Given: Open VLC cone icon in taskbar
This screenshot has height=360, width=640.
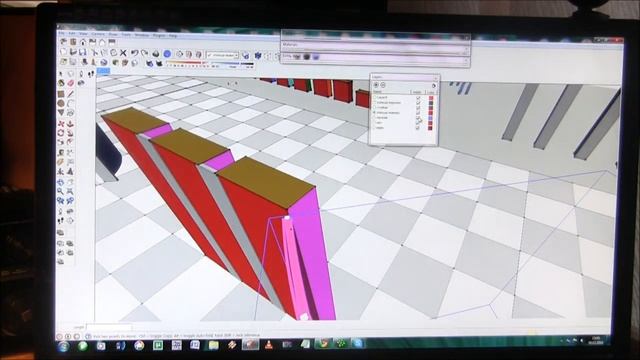Looking at the screenshot, I should tap(269, 345).
